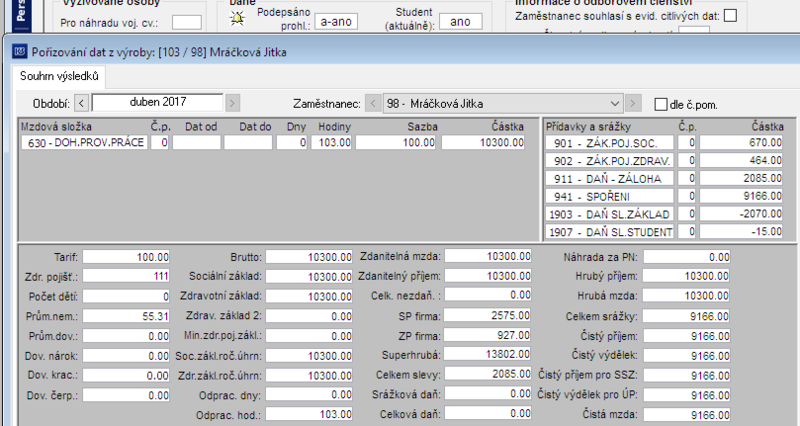800x426 pixels.
Task: Click the Superhrubá field showing 13802.00
Action: [x=488, y=355]
